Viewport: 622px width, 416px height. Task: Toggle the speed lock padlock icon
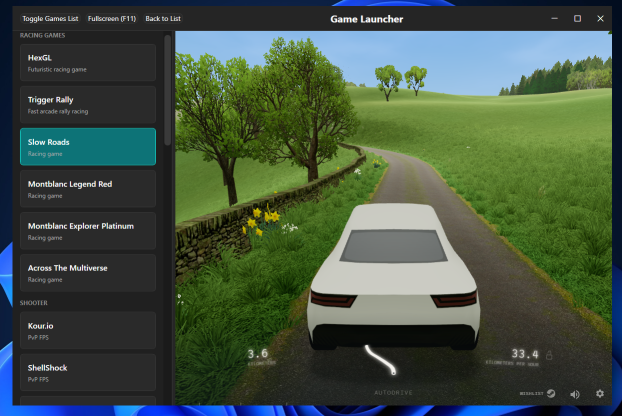(549, 355)
